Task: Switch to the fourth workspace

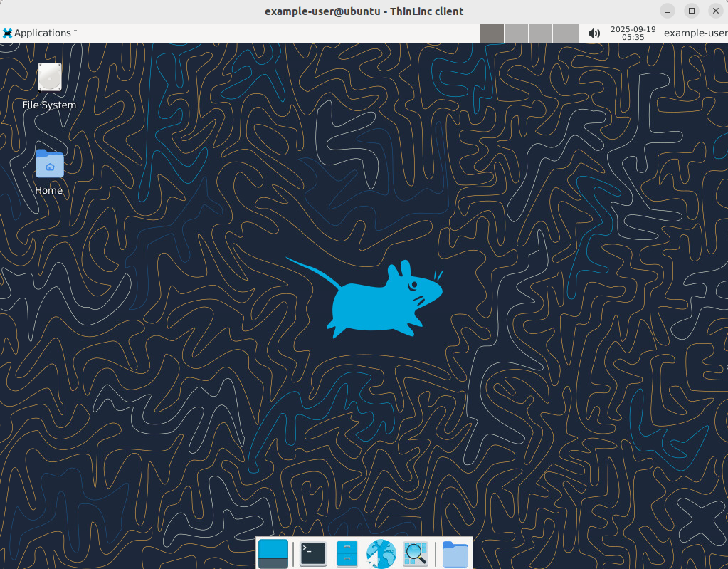Action: click(566, 33)
